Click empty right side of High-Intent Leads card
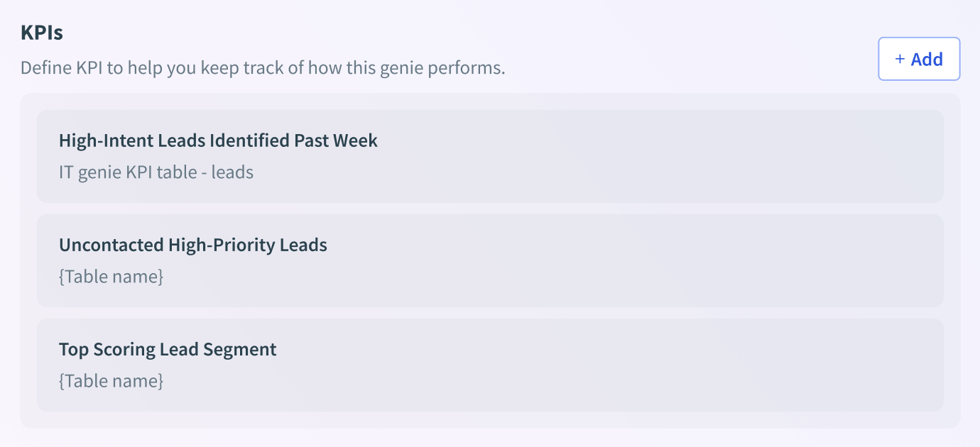Viewport: 980px width, 447px height. click(781, 156)
